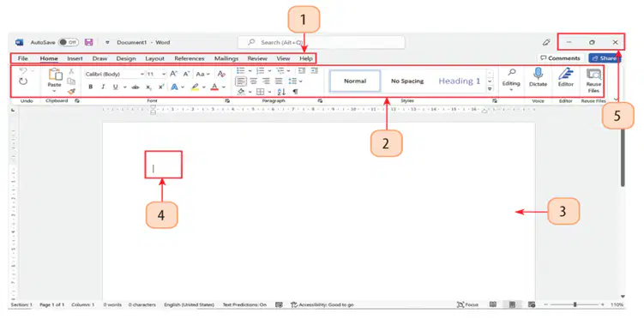Open the Editor pen icon
Viewport: 644px width, 319px height.
(x=566, y=74)
